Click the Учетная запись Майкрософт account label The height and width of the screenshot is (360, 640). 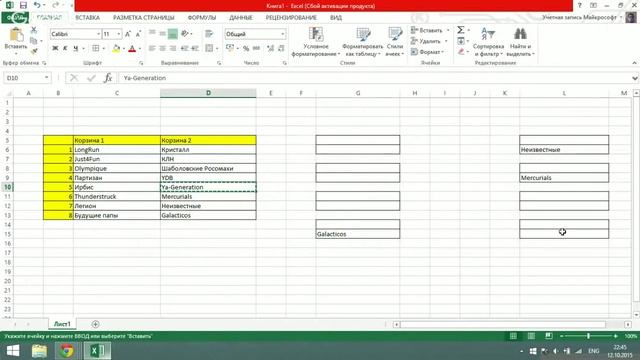[580, 18]
